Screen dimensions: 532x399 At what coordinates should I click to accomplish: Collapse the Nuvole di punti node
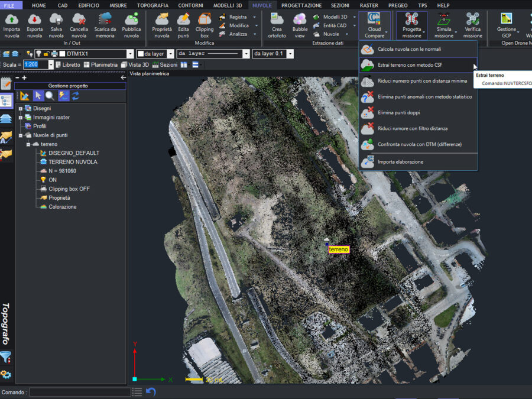[x=20, y=135]
